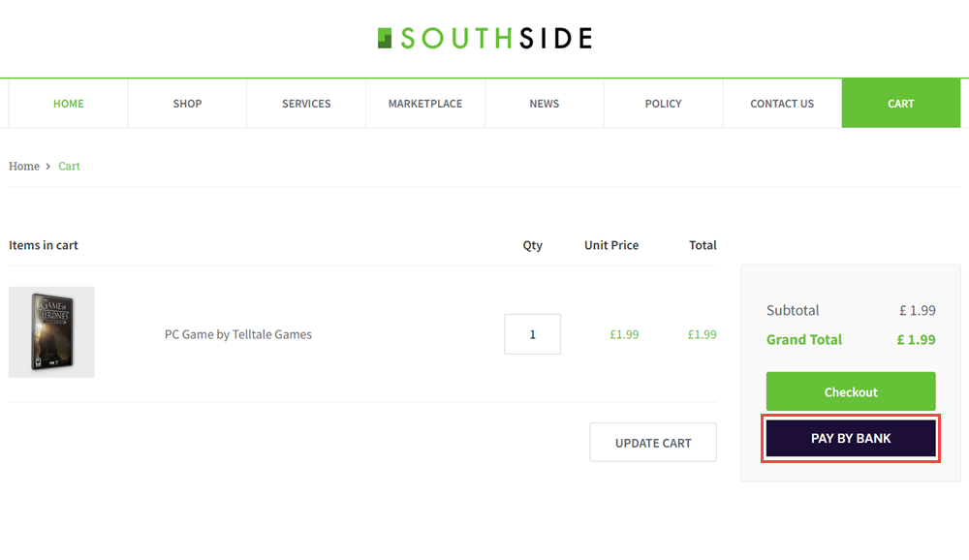
Task: Click the green Cart breadcrumb link
Action: click(69, 167)
